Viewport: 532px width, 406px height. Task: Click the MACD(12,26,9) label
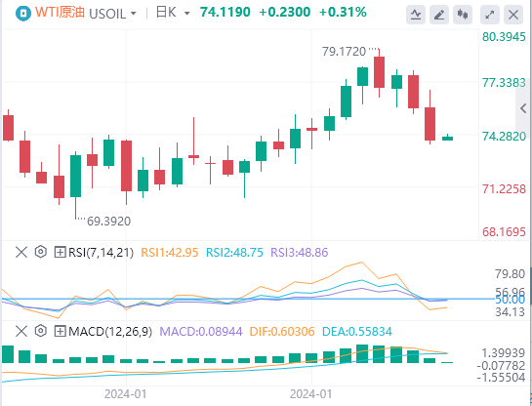point(110,331)
